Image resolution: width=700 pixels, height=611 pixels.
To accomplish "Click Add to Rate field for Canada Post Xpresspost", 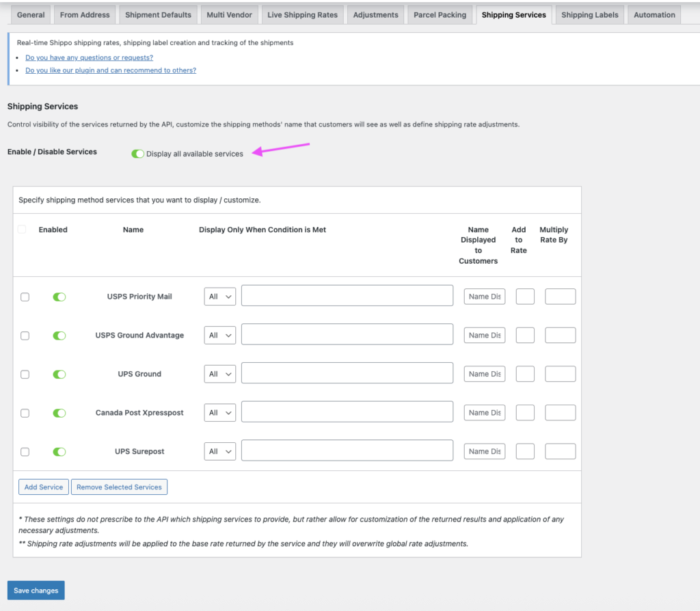I will [x=525, y=413].
